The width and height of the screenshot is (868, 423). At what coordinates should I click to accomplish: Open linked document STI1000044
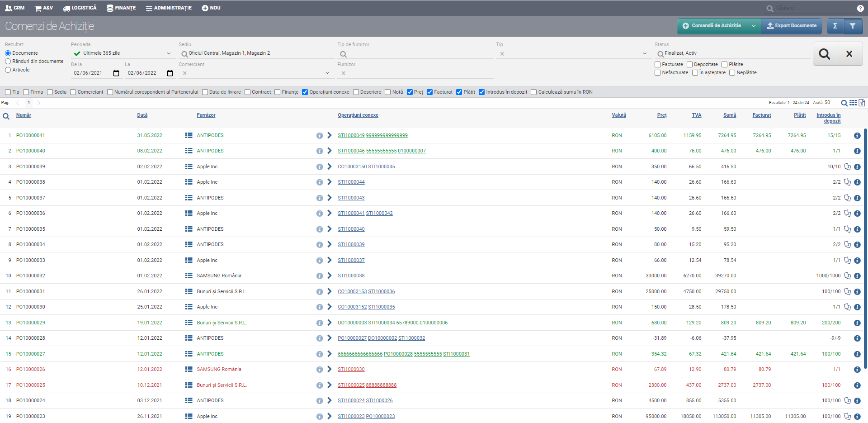(x=351, y=182)
